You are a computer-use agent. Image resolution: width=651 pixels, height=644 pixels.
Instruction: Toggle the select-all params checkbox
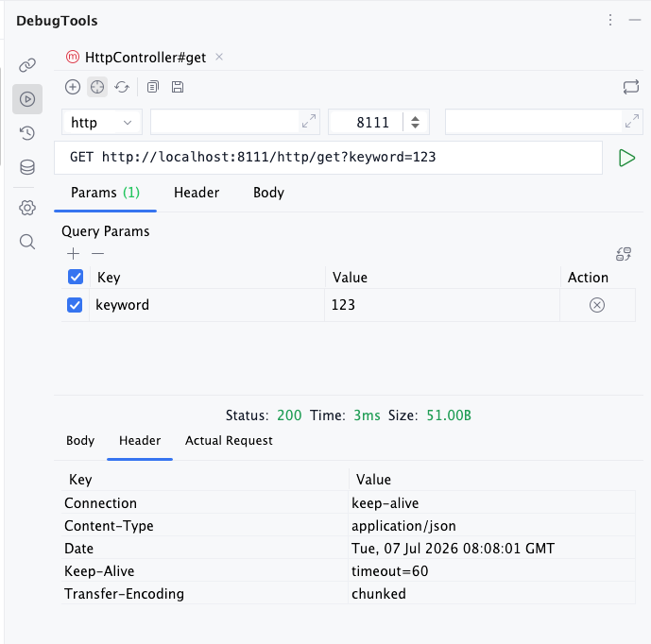point(76,277)
